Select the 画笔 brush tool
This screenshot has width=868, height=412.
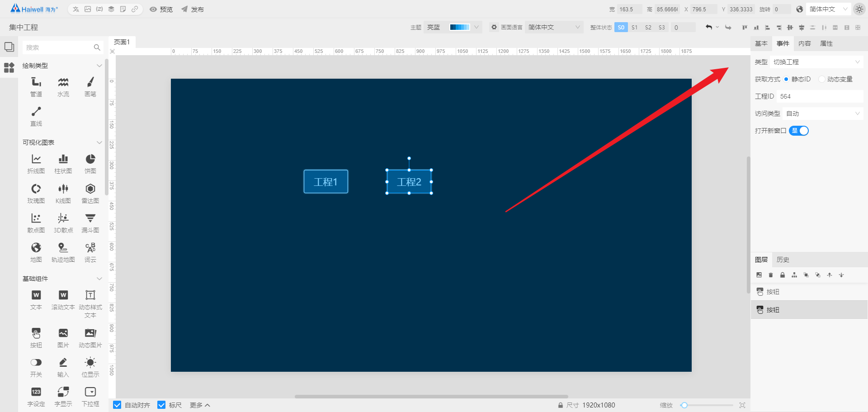(x=90, y=87)
